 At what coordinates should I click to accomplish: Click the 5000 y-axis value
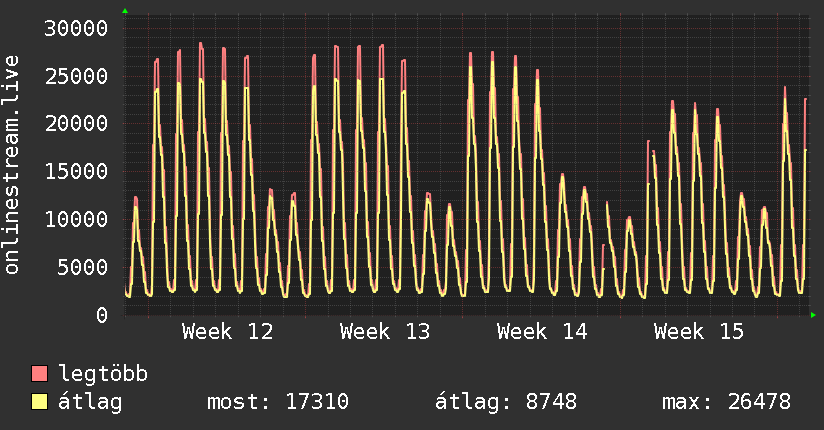(83, 267)
